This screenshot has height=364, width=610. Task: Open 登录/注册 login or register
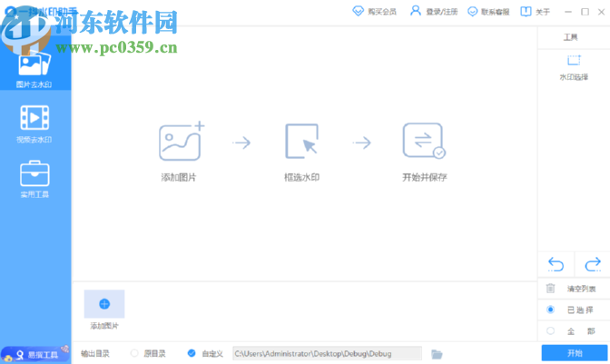click(x=434, y=12)
